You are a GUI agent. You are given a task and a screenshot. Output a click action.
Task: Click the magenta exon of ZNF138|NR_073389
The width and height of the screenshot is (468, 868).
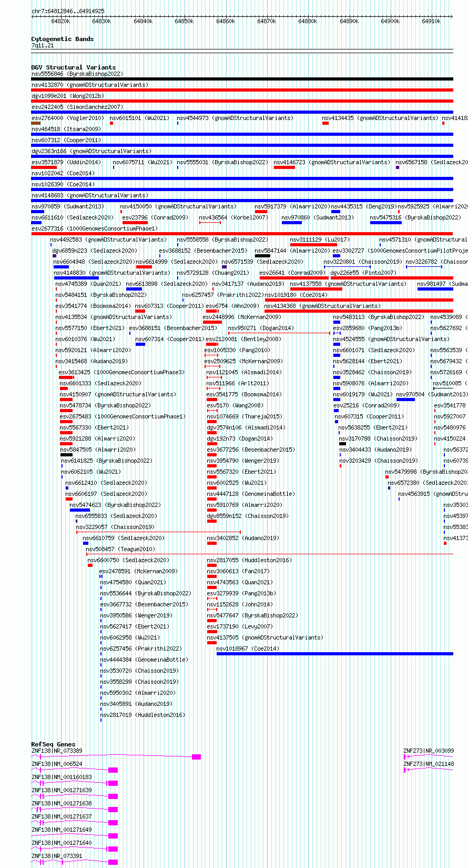click(196, 757)
